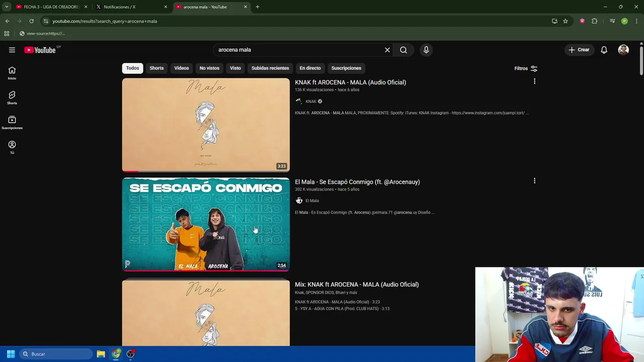Viewport: 644px width, 362px height.
Task: Open the new tab button
Action: [x=258, y=7]
